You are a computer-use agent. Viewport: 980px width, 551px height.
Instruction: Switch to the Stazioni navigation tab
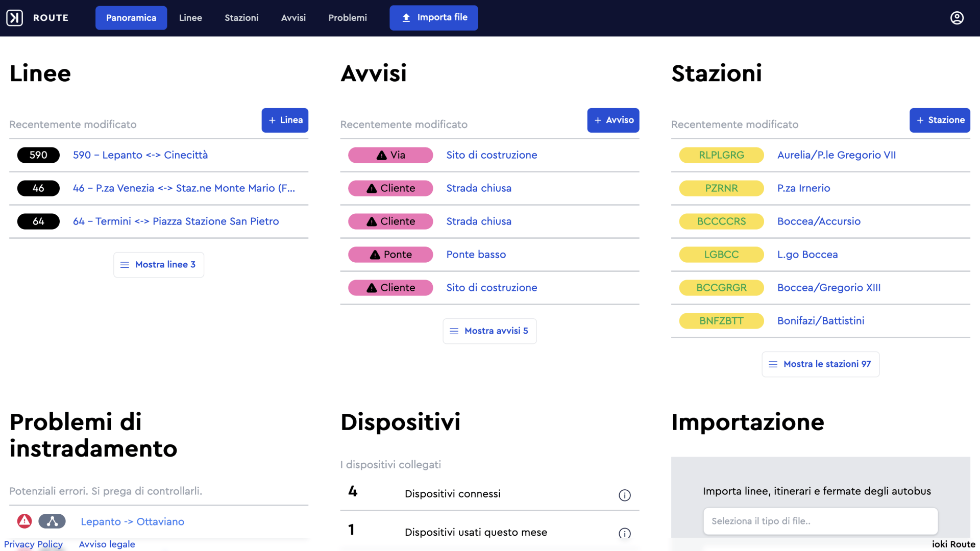241,18
